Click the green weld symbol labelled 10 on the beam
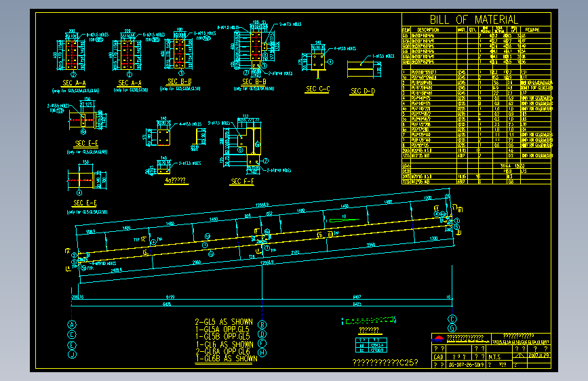The width and height of the screenshot is (588, 381). 343,220
